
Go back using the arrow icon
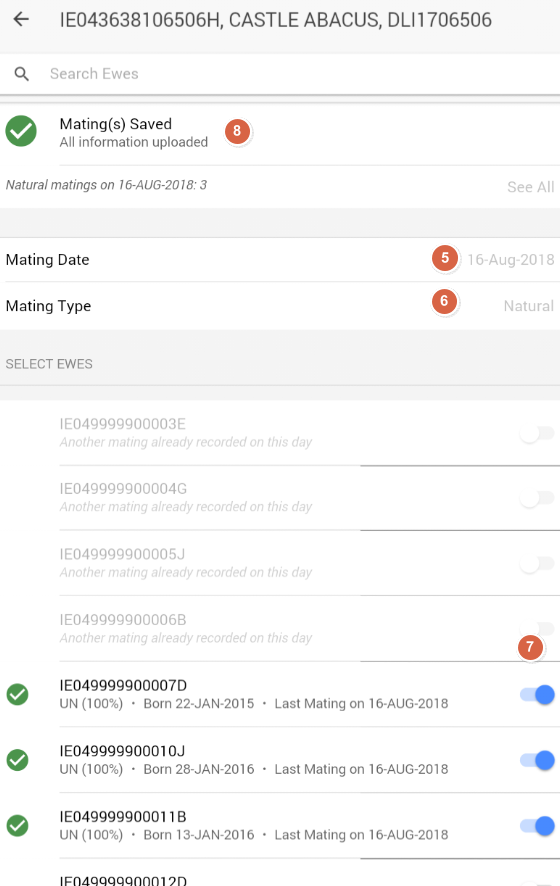coord(21,19)
